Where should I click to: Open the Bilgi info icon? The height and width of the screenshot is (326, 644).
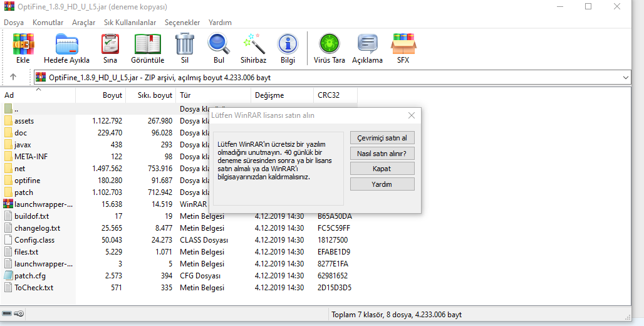coord(288,44)
